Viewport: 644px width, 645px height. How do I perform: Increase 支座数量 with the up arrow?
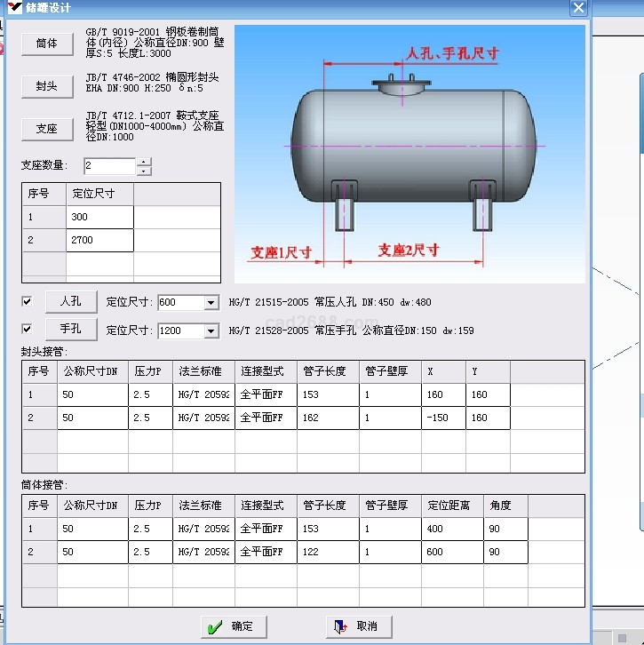[144, 162]
